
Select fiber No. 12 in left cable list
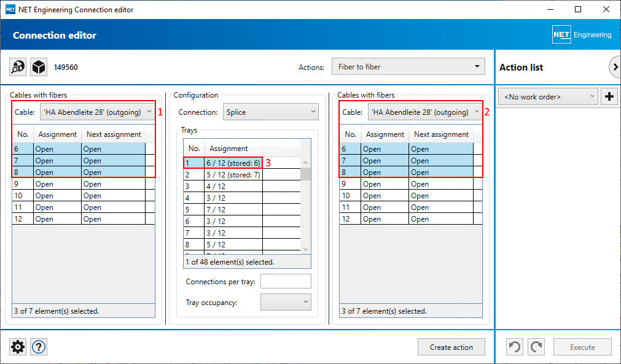pos(83,219)
